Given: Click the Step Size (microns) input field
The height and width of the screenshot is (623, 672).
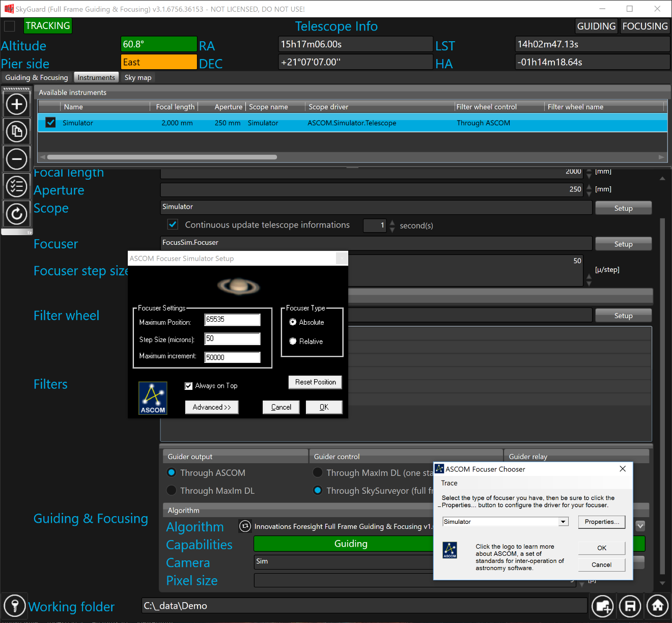Looking at the screenshot, I should point(232,339).
